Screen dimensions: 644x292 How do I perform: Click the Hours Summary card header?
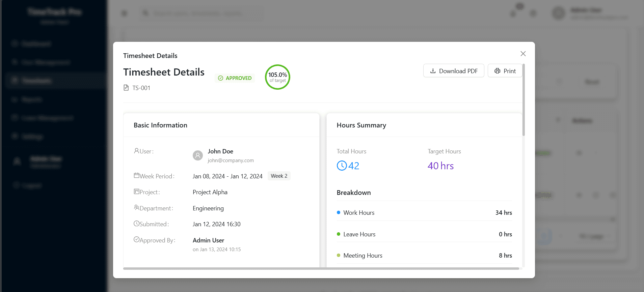[x=424, y=125]
